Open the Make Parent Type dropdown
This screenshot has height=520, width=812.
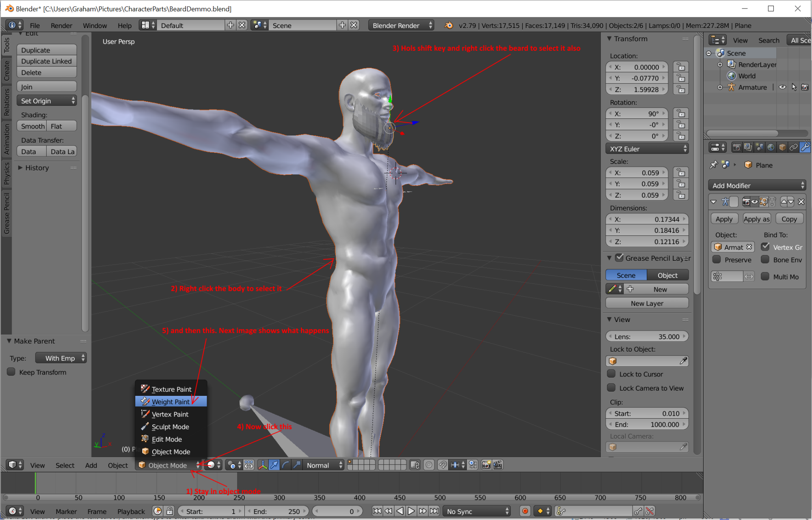point(61,358)
